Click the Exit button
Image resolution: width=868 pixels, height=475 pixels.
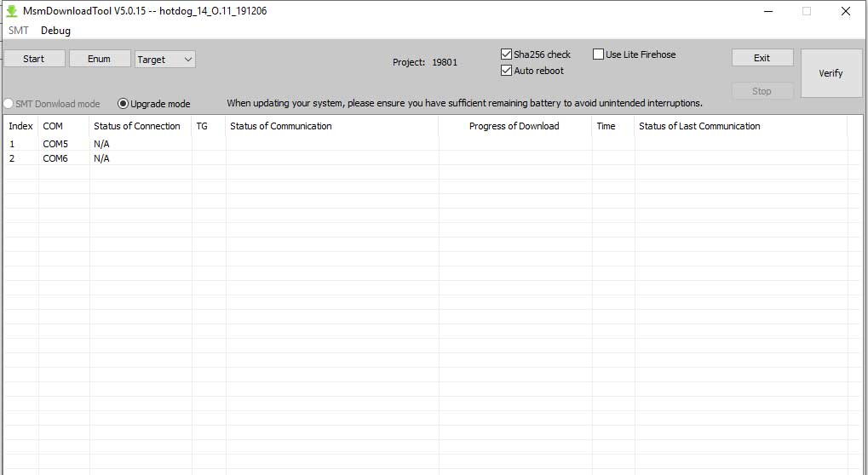point(762,58)
